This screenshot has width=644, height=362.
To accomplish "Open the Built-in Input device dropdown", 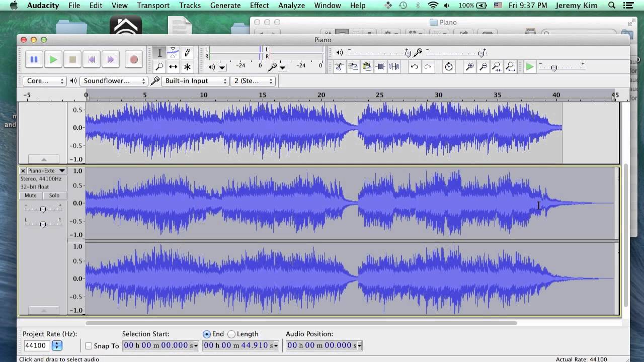I will (195, 81).
